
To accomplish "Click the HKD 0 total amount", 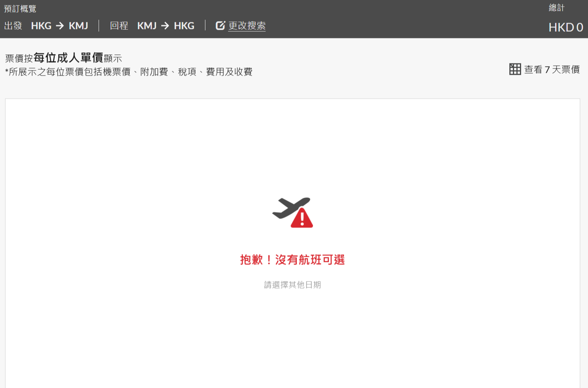I will [x=565, y=27].
